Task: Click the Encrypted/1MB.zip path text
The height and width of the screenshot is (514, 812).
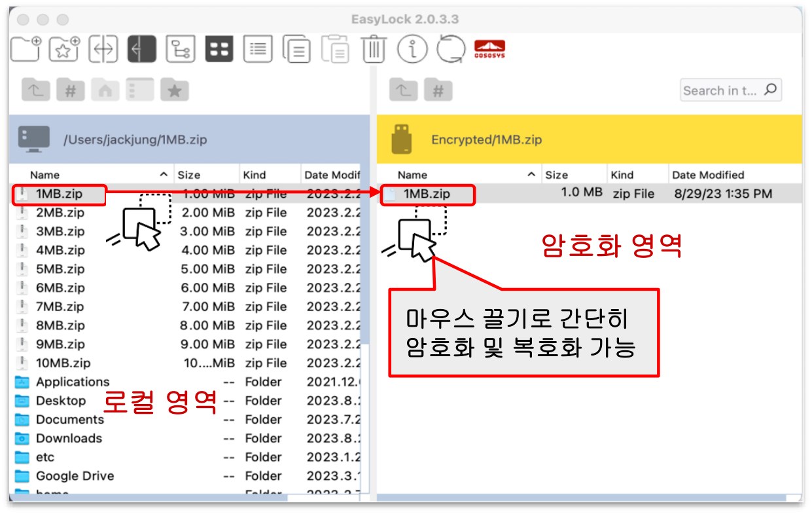Action: (486, 139)
